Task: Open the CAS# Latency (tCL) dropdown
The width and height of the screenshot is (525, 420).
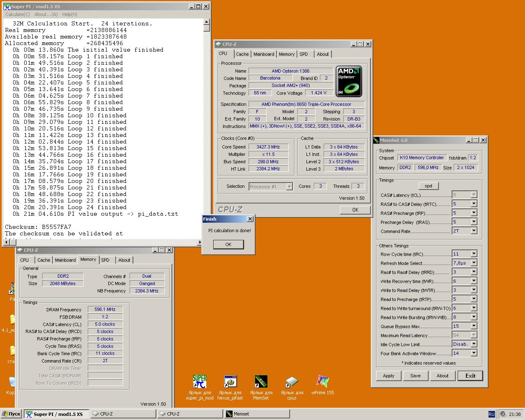Action: (x=474, y=195)
